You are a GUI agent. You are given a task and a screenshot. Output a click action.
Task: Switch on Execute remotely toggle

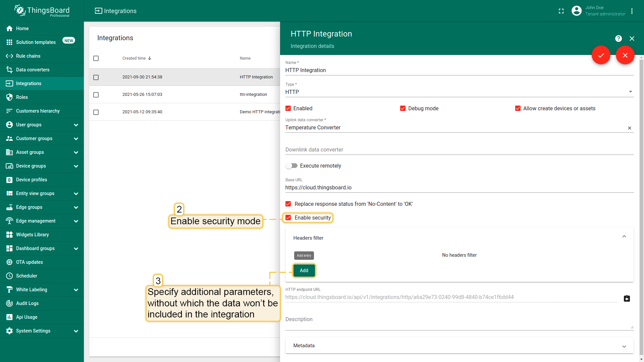(291, 166)
